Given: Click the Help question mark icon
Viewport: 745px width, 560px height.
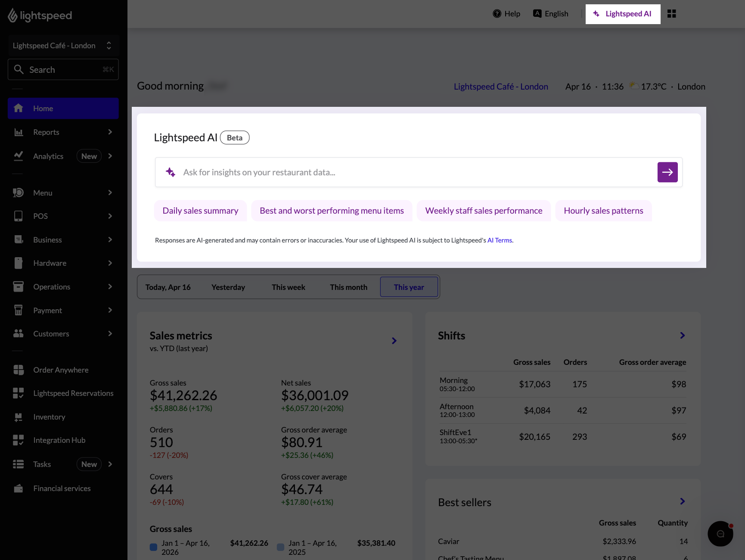Looking at the screenshot, I should click(497, 13).
